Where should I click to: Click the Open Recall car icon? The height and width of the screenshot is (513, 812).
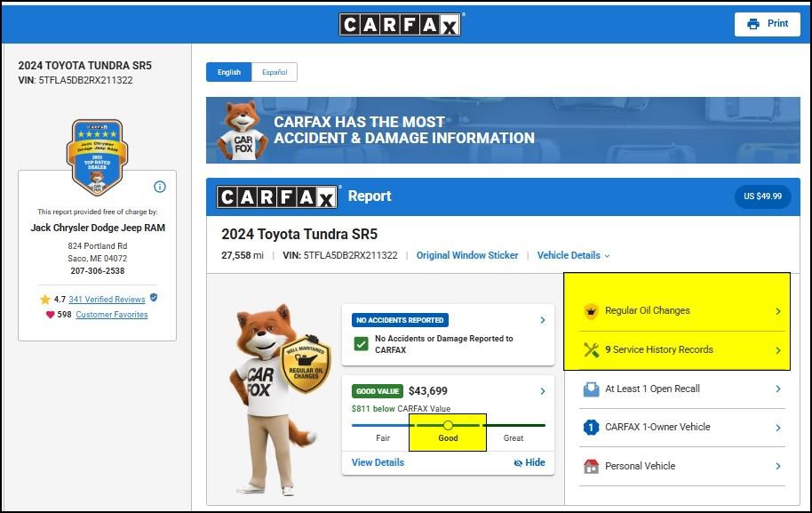[591, 389]
